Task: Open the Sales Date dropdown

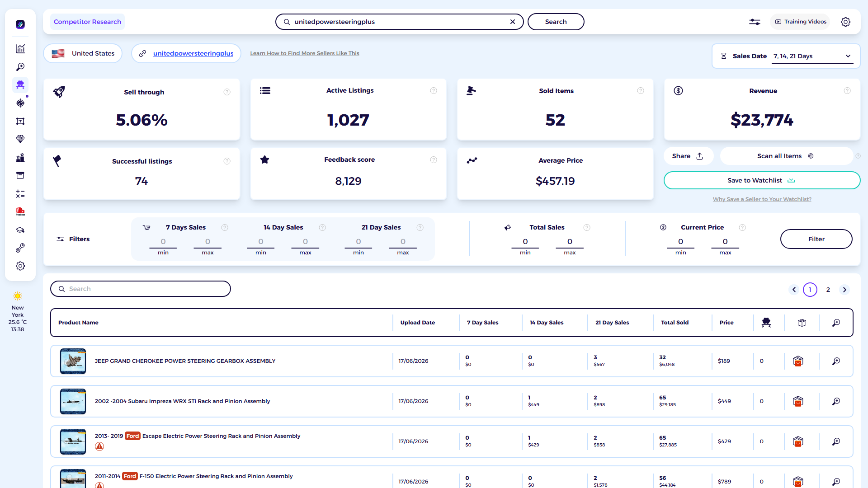Action: pos(812,56)
